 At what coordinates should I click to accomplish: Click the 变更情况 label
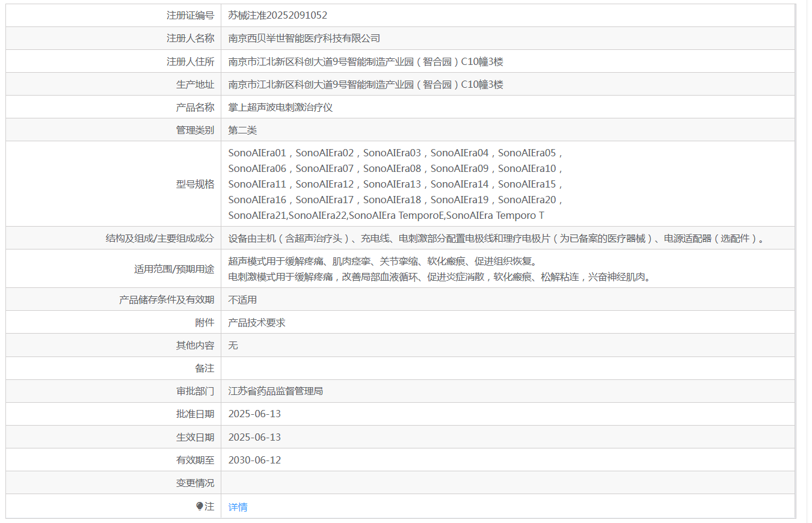[x=195, y=483]
